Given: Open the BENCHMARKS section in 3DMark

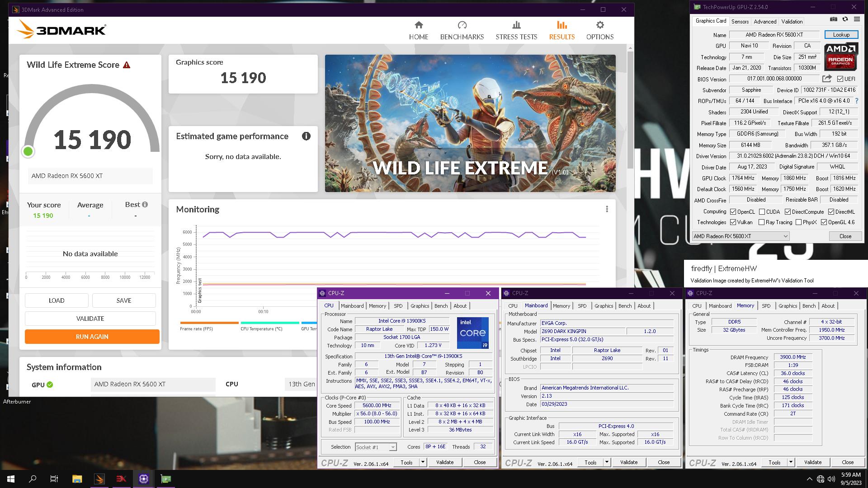Looking at the screenshot, I should 462,30.
